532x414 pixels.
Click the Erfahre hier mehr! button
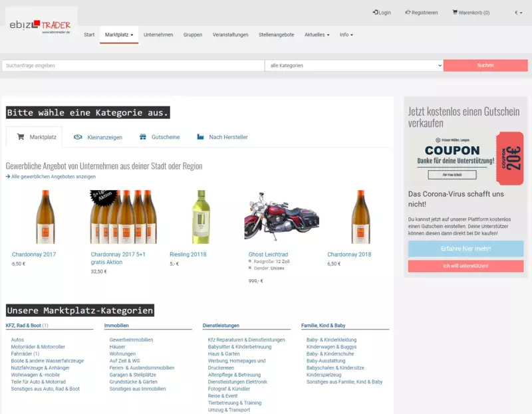465,249
